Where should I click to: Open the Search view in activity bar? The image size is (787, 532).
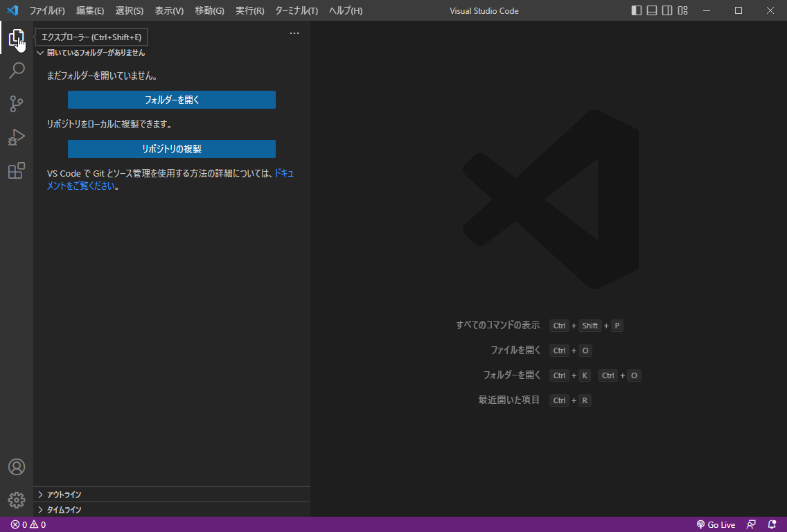(17, 71)
